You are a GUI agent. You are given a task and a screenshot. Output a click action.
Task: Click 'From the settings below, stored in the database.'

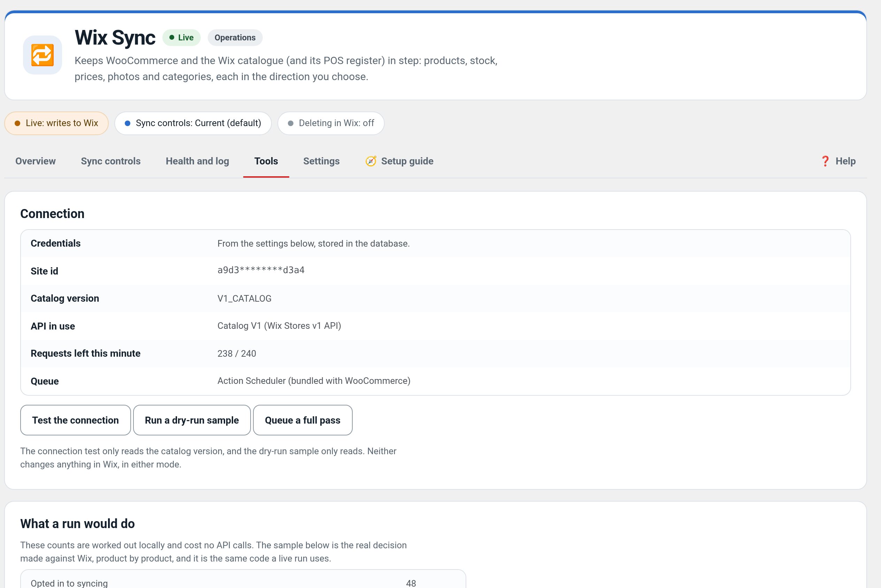click(x=314, y=244)
